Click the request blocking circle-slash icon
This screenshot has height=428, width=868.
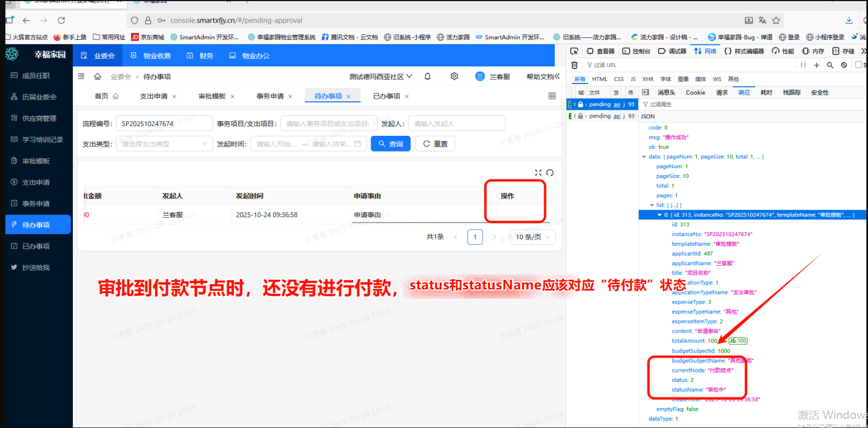click(844, 65)
